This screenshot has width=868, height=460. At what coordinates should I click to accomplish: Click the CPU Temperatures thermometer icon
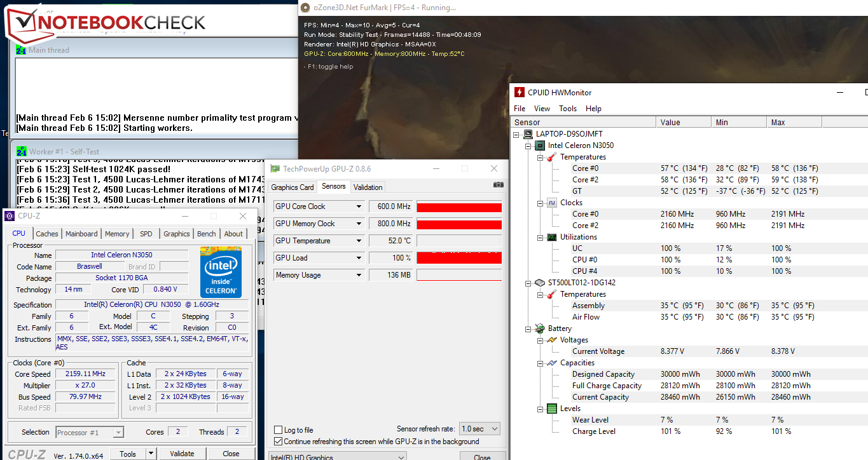551,157
